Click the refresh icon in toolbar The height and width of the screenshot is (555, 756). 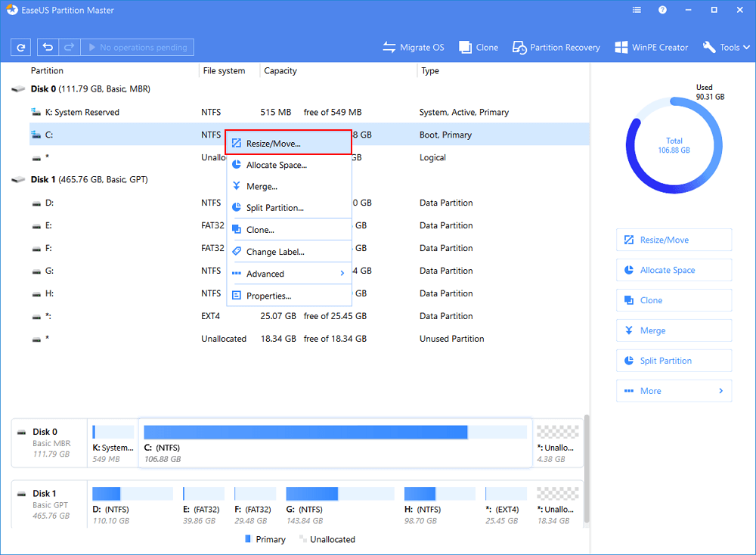[x=20, y=47]
